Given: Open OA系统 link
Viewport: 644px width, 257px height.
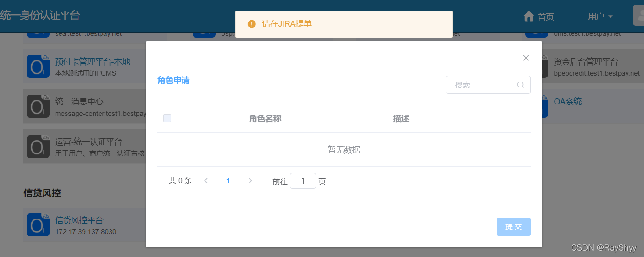Looking at the screenshot, I should click(568, 102).
